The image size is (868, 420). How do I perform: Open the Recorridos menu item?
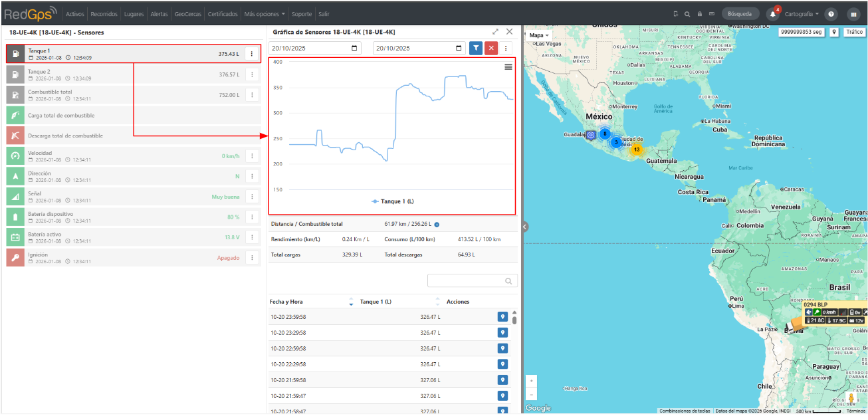[x=105, y=13]
